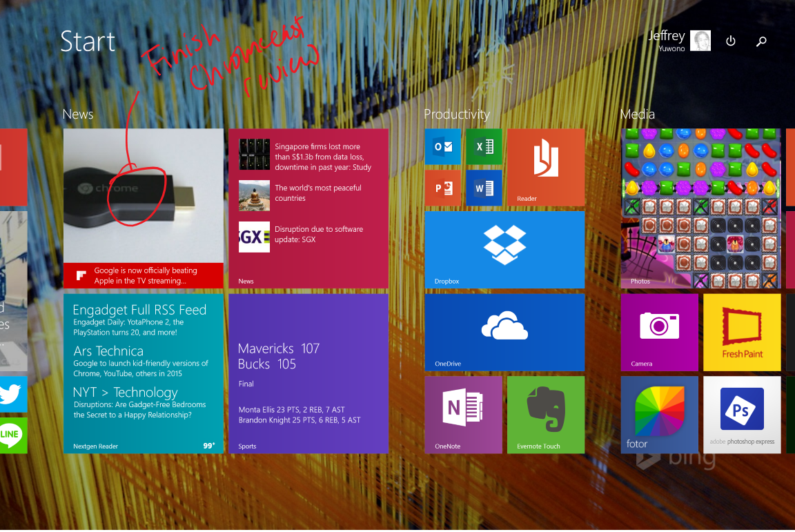Open the Flipboard Chromecast news tile
Viewport: 795px width, 532px height.
pyautogui.click(x=144, y=208)
